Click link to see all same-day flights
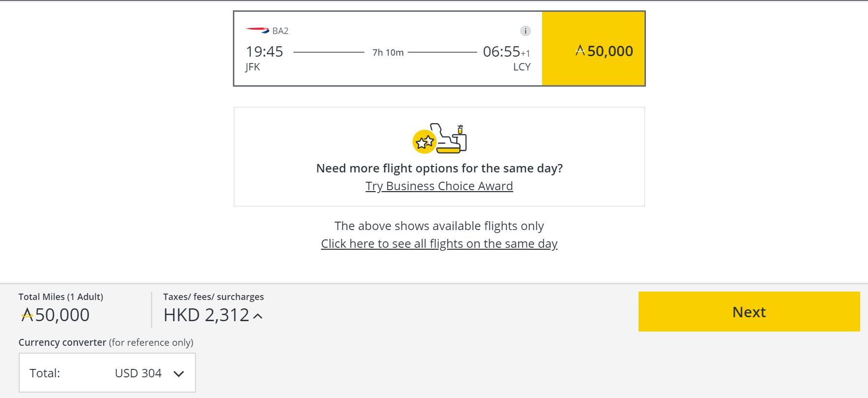 pyautogui.click(x=439, y=244)
